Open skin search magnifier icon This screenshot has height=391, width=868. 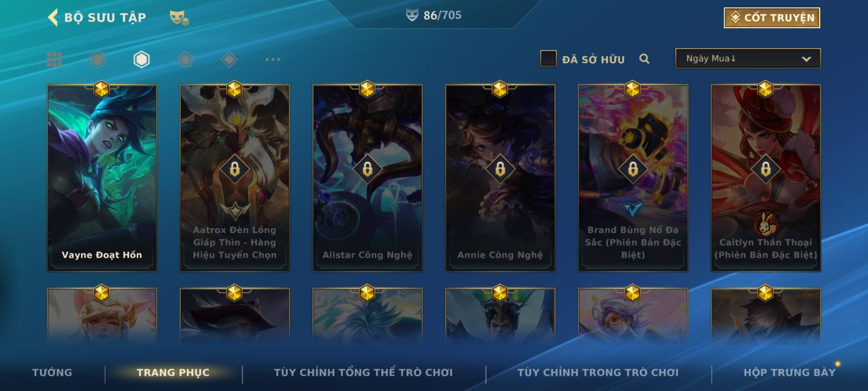(x=644, y=59)
